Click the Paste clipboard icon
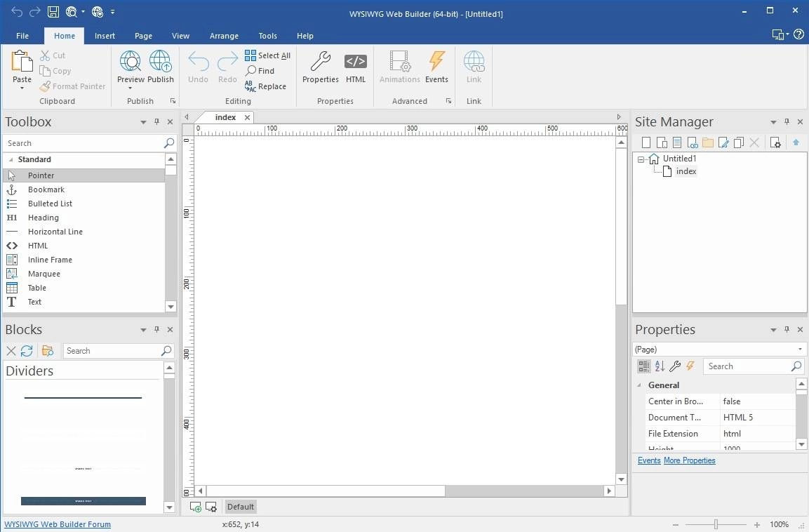The width and height of the screenshot is (809, 532). tap(22, 61)
